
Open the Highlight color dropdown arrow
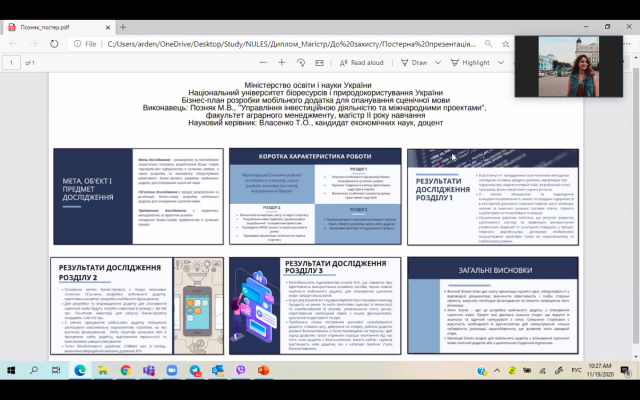[501, 62]
